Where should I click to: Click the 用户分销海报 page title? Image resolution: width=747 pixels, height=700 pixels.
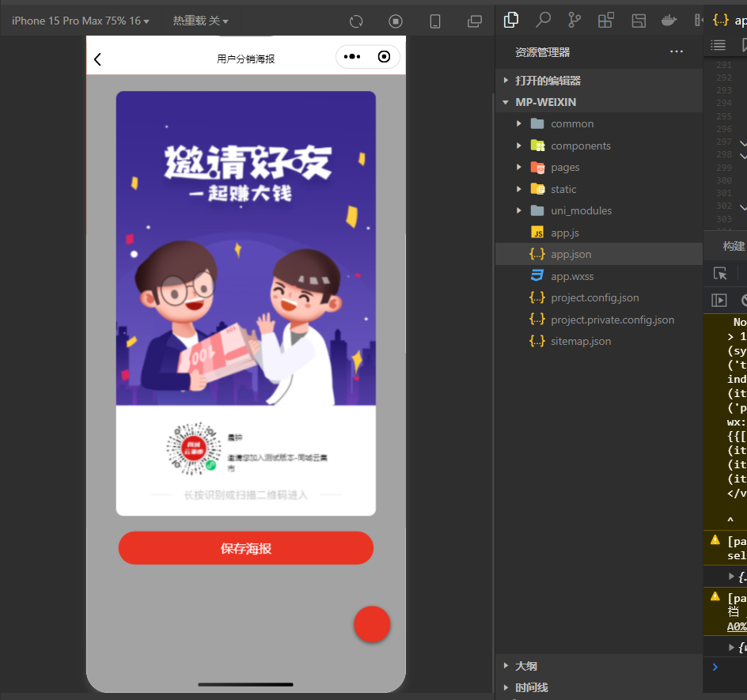246,59
